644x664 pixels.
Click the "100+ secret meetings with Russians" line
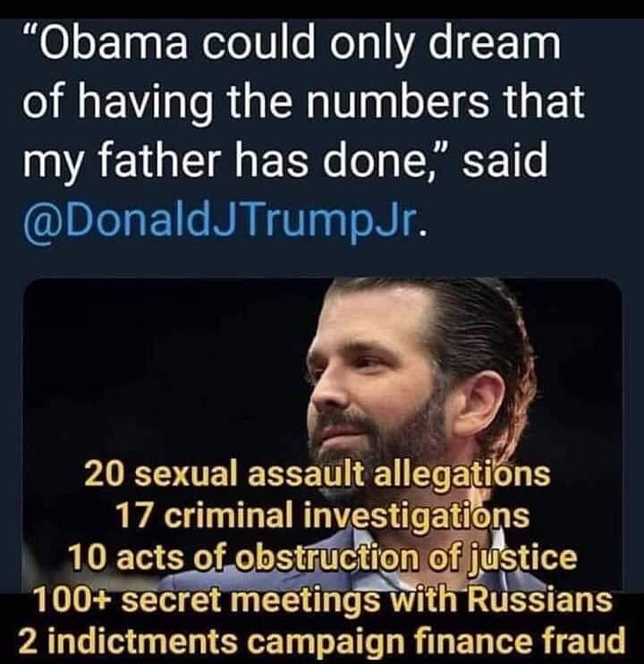322,599
